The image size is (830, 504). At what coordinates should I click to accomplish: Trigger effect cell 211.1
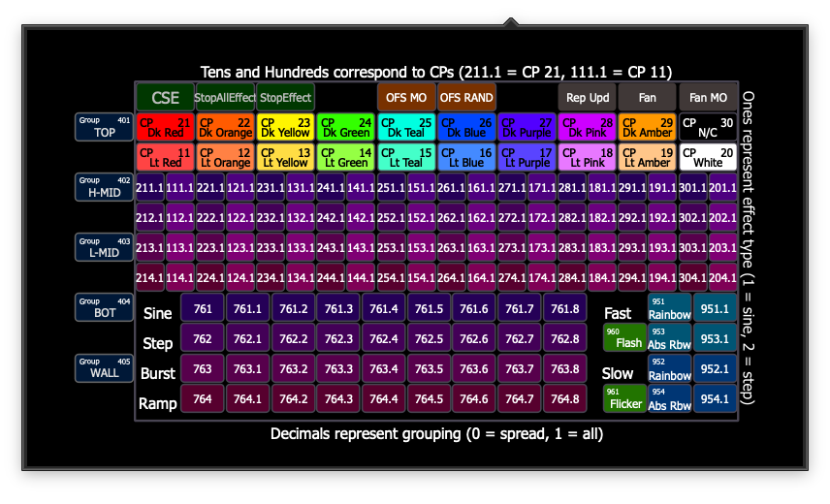point(150,188)
